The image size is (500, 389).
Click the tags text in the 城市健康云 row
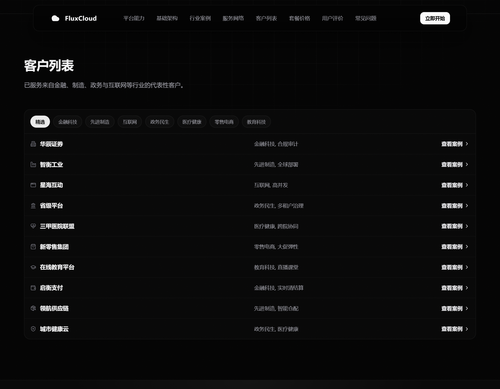click(x=276, y=329)
